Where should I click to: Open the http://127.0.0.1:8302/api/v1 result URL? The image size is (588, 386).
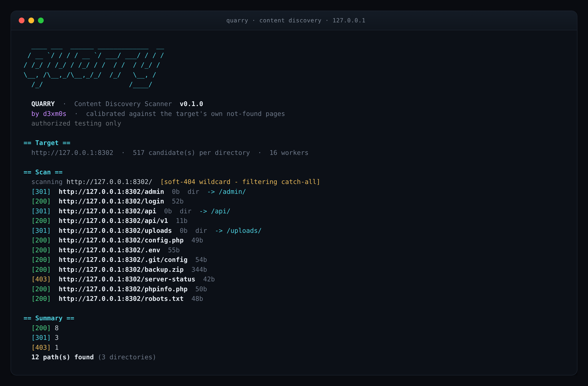point(113,221)
